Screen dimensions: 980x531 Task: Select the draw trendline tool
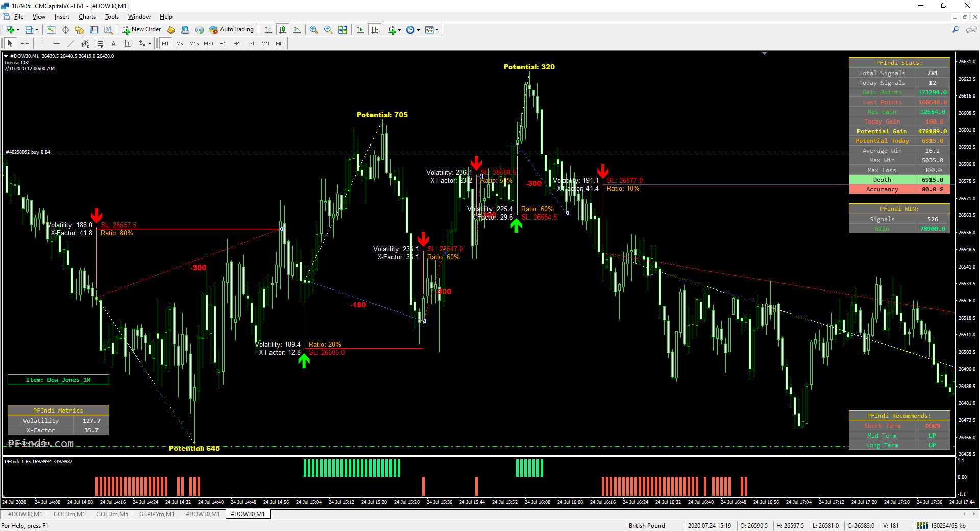(x=71, y=43)
